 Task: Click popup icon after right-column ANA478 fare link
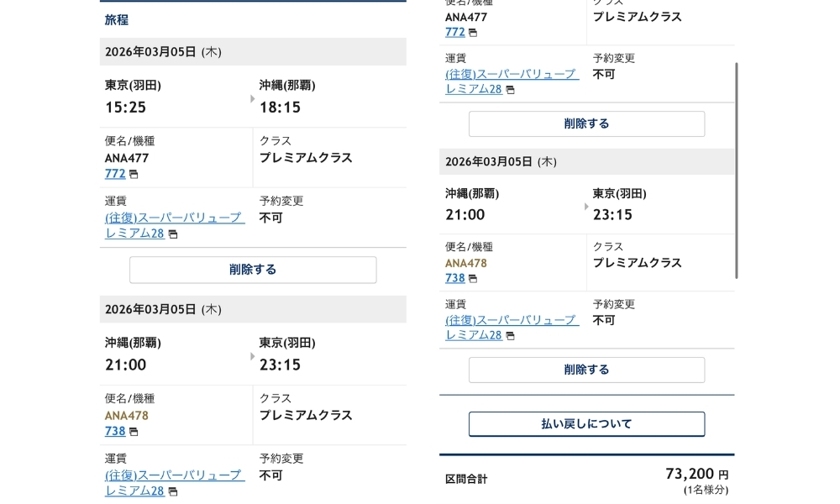coord(511,335)
